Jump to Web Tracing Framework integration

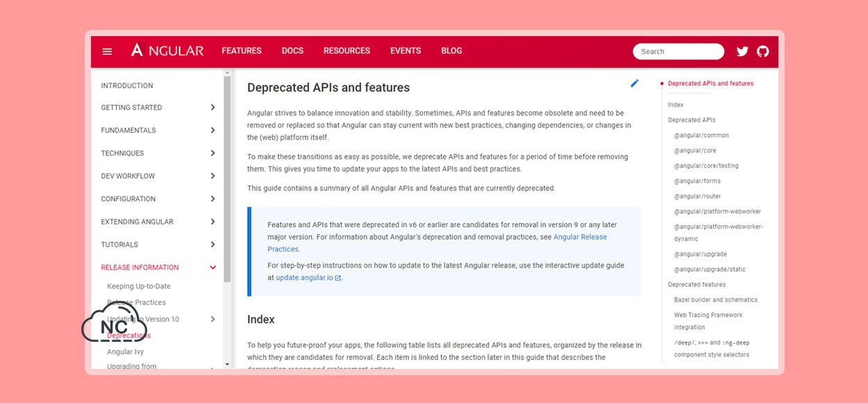pos(708,321)
